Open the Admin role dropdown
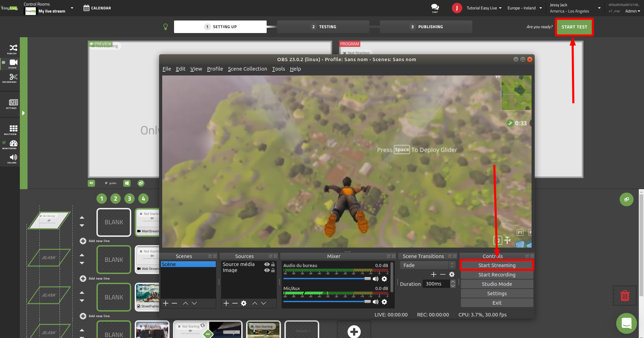Image resolution: width=644 pixels, height=338 pixels. pos(633,11)
